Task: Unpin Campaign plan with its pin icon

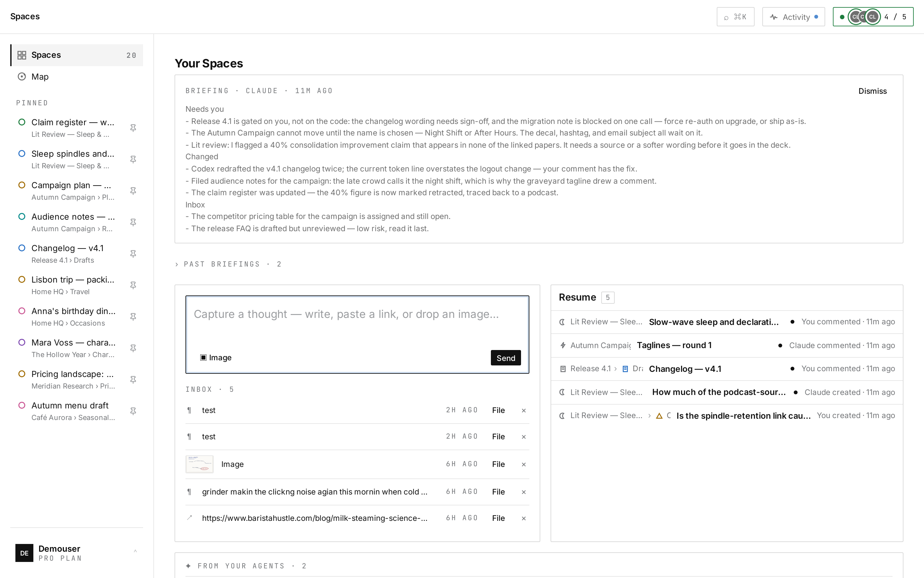Action: (x=133, y=191)
